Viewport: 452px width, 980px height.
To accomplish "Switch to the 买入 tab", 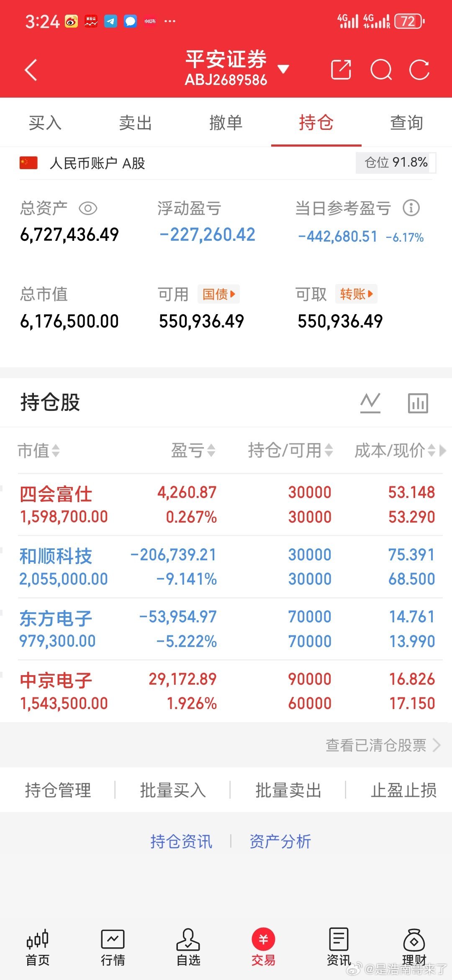I will pyautogui.click(x=45, y=123).
